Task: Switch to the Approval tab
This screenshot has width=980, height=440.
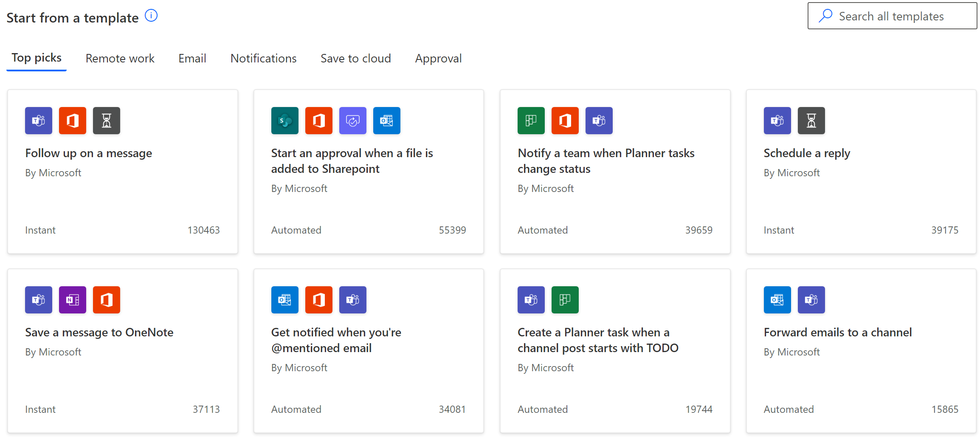Action: pos(438,58)
